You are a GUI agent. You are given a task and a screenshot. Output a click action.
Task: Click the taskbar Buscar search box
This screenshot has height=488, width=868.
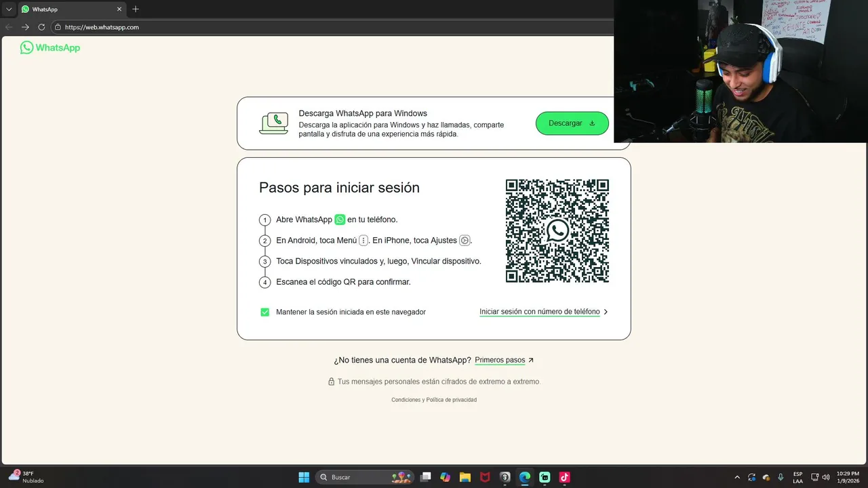point(366,477)
